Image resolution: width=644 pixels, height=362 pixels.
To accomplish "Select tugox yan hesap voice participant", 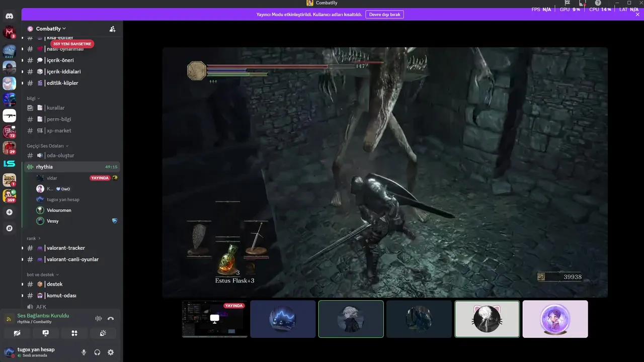I will tap(76, 200).
